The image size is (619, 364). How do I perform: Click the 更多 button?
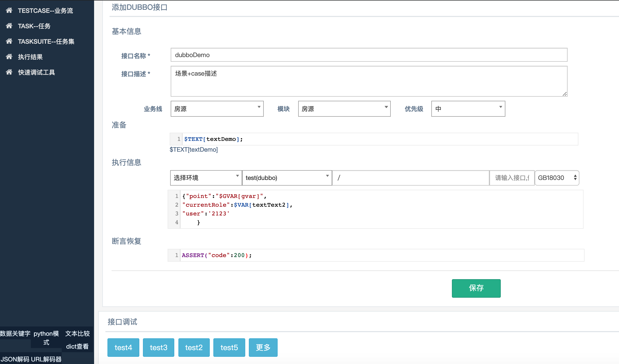[263, 348]
